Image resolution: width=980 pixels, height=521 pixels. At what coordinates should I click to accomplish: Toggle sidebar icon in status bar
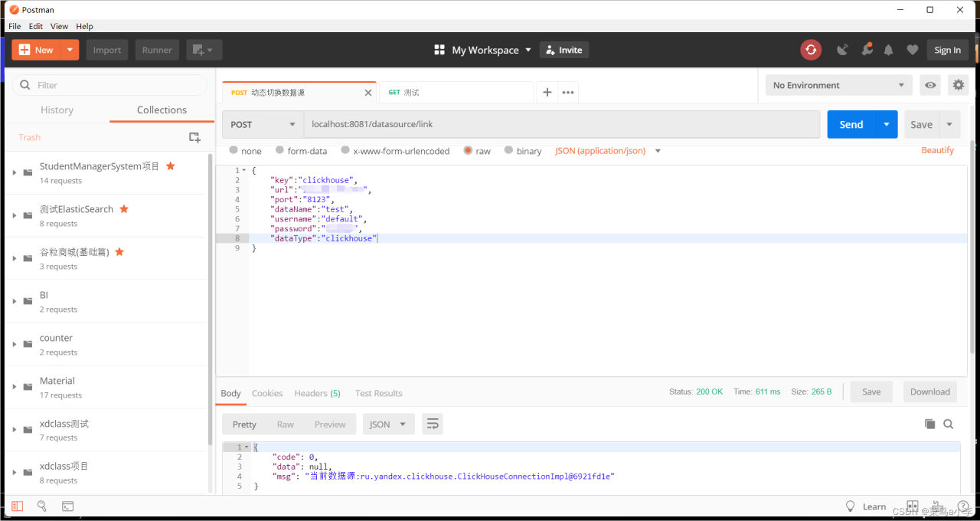pos(17,506)
